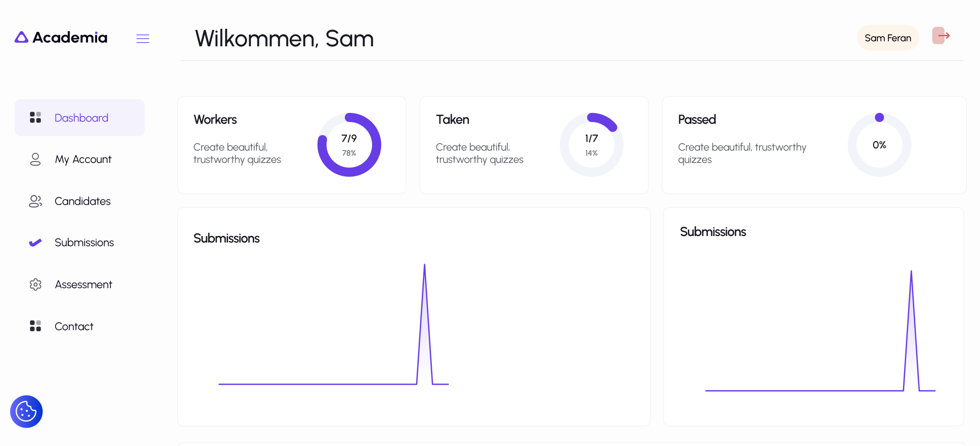The width and height of the screenshot is (980, 446).
Task: Click the Passed 0% progress ring
Action: click(x=879, y=145)
